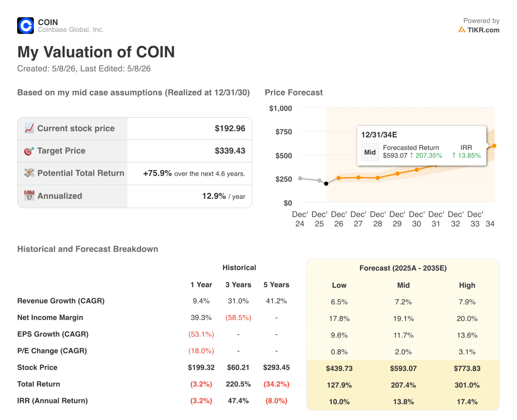
Task: Click the (58.5%) net income margin cell
Action: click(238, 318)
